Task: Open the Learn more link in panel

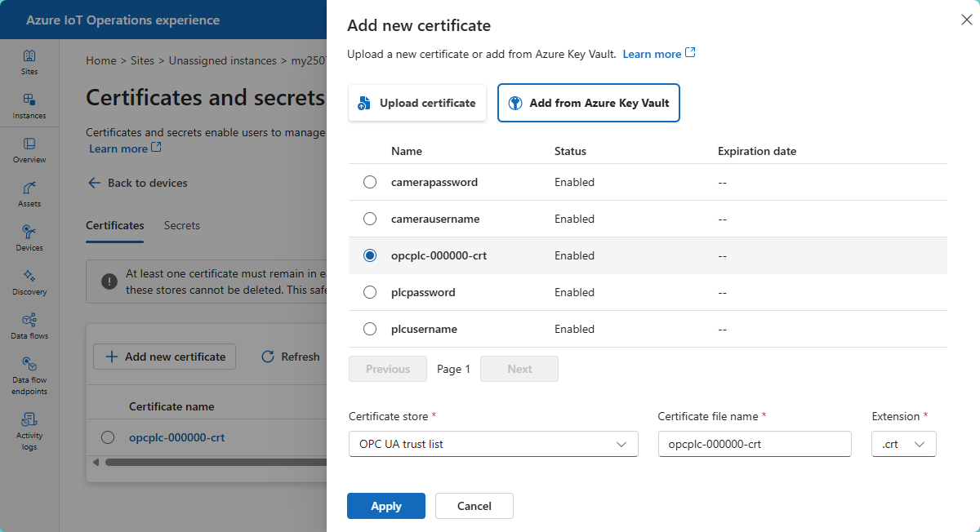Action: point(658,54)
